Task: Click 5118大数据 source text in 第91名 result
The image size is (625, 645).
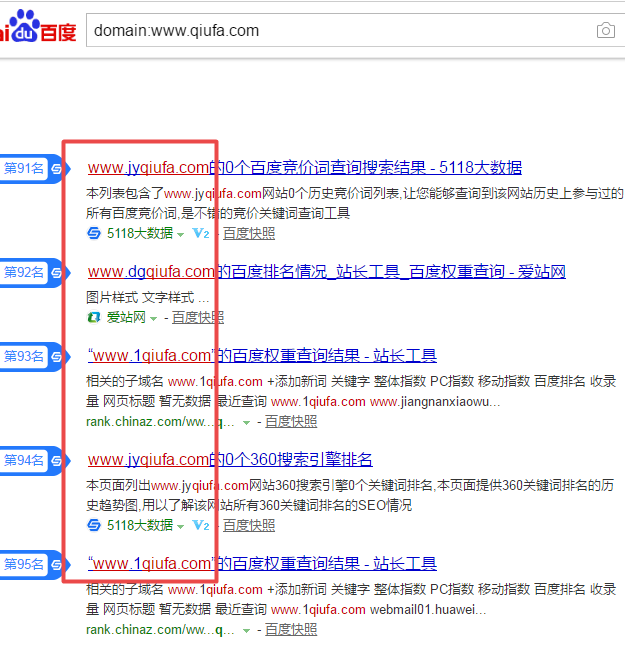Action: click(x=140, y=233)
